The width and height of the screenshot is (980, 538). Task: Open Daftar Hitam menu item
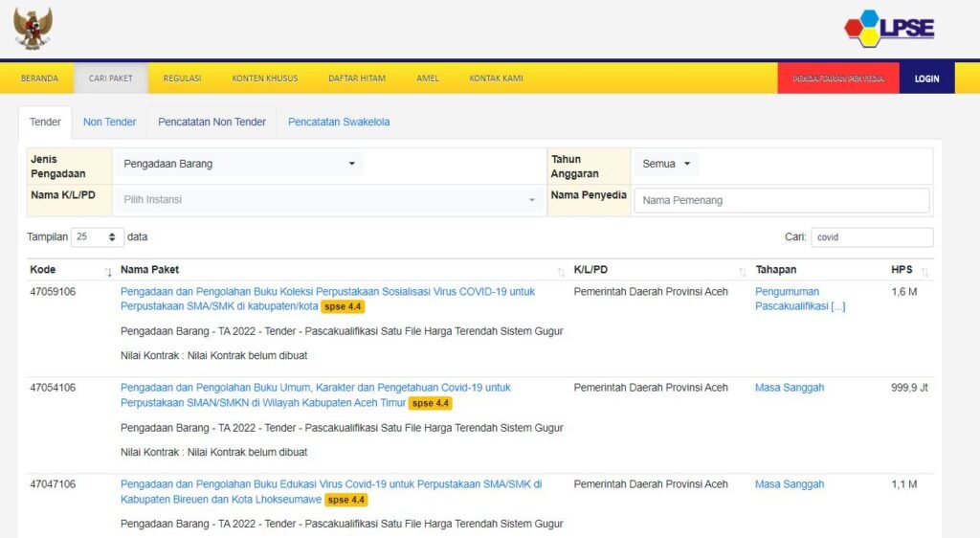(357, 78)
